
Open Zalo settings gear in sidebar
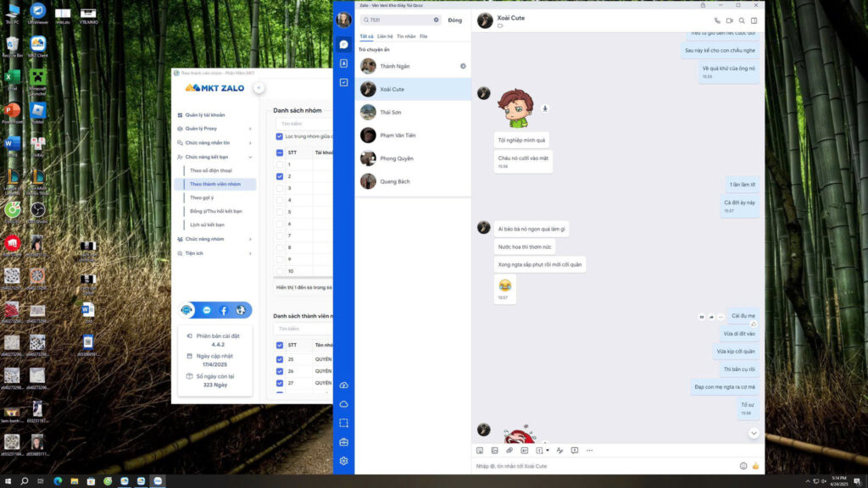click(x=343, y=461)
